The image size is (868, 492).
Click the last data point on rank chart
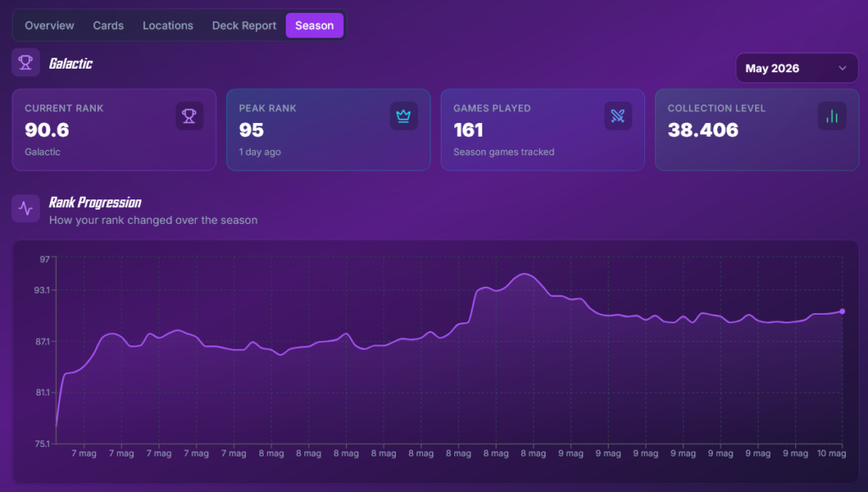pyautogui.click(x=842, y=311)
